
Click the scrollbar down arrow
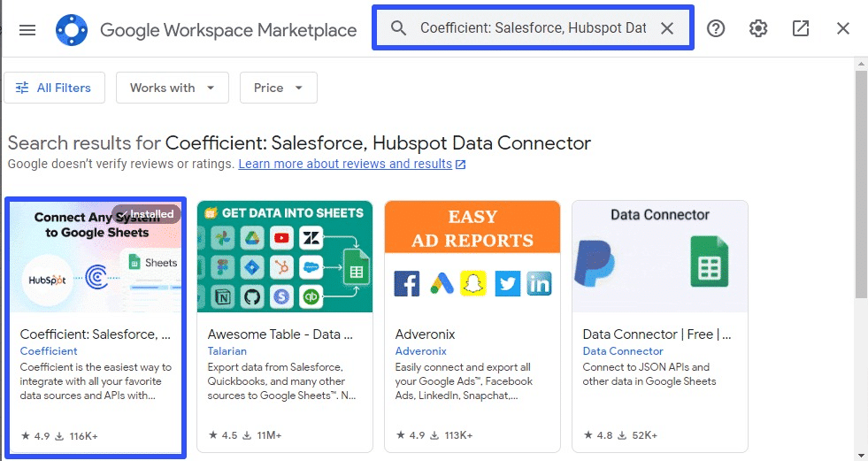click(x=861, y=455)
